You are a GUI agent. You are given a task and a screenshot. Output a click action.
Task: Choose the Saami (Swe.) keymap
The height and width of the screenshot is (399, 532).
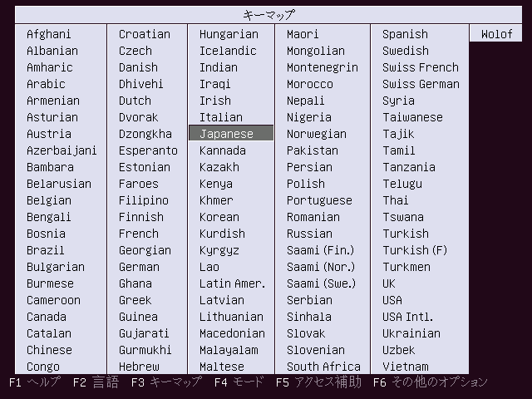322,283
